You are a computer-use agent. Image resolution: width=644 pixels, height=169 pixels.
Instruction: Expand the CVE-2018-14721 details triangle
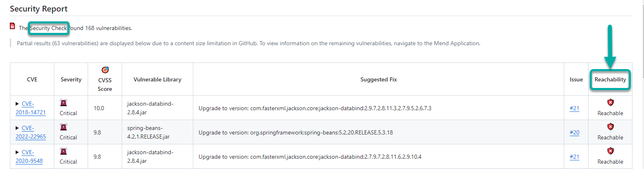[x=17, y=104]
